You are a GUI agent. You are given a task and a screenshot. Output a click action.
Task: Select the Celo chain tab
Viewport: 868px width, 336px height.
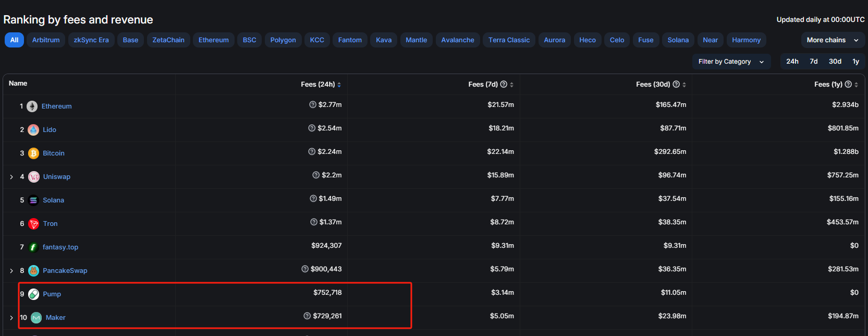(617, 40)
